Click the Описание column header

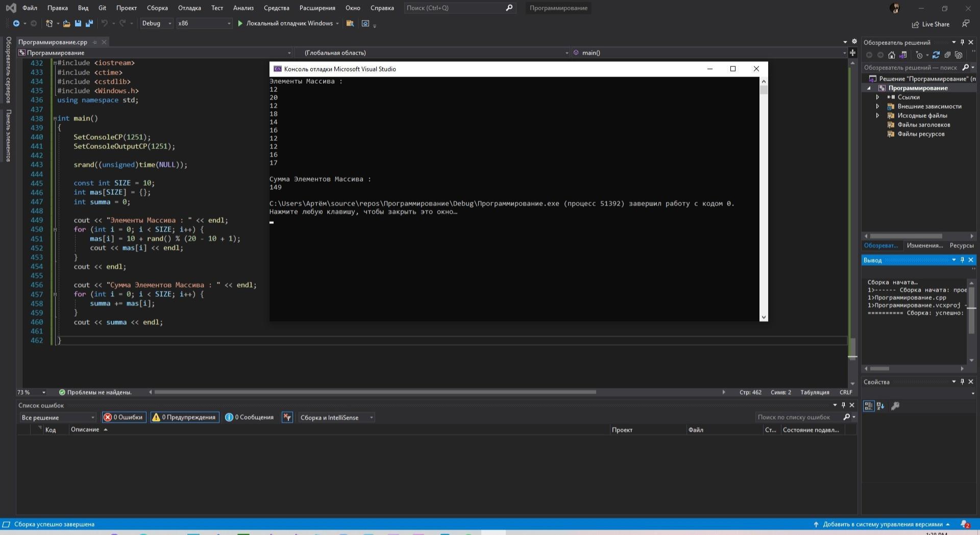85,430
